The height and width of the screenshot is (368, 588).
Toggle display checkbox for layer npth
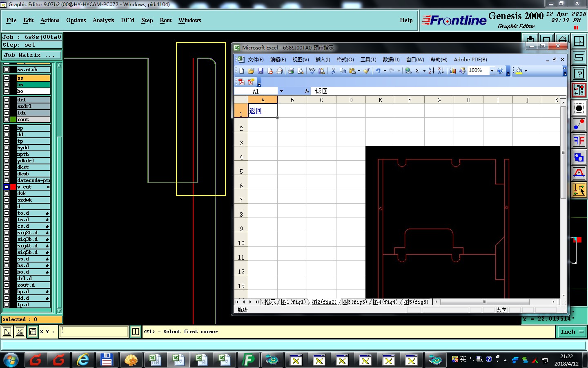(7, 154)
